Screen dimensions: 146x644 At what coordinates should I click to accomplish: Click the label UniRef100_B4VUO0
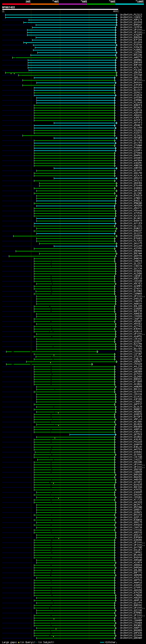point(131,82)
